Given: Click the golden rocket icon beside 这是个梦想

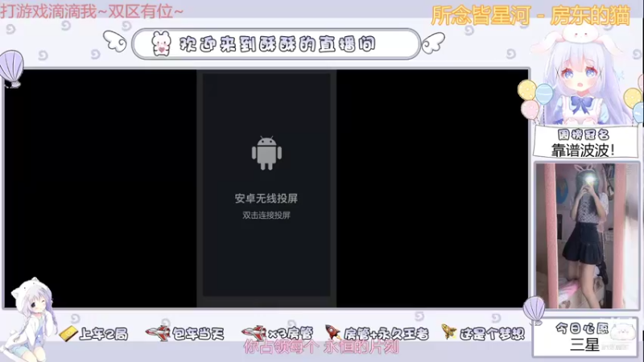Looking at the screenshot, I should click(449, 331).
